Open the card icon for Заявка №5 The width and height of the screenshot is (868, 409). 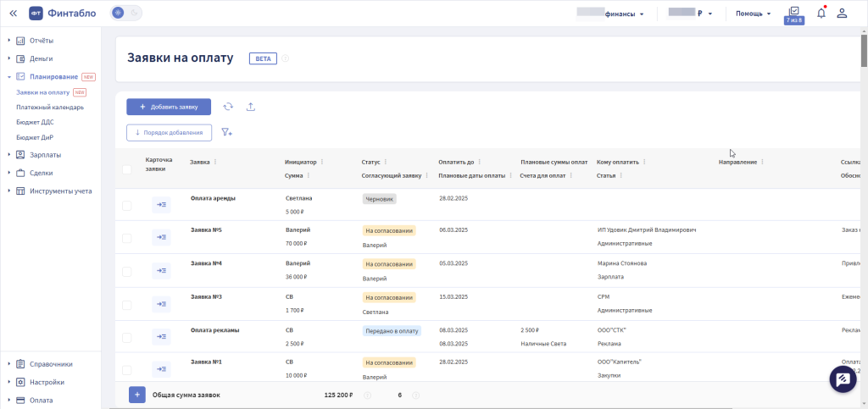[x=161, y=238]
